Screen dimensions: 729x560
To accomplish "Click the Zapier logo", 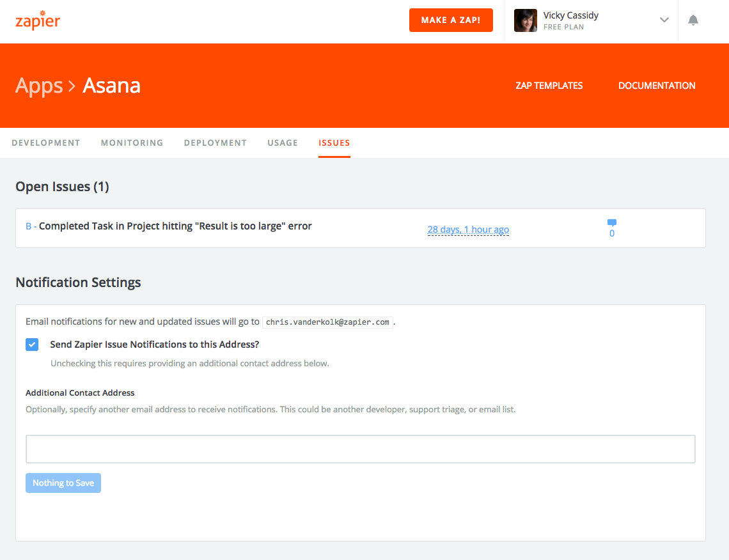I will tap(38, 20).
